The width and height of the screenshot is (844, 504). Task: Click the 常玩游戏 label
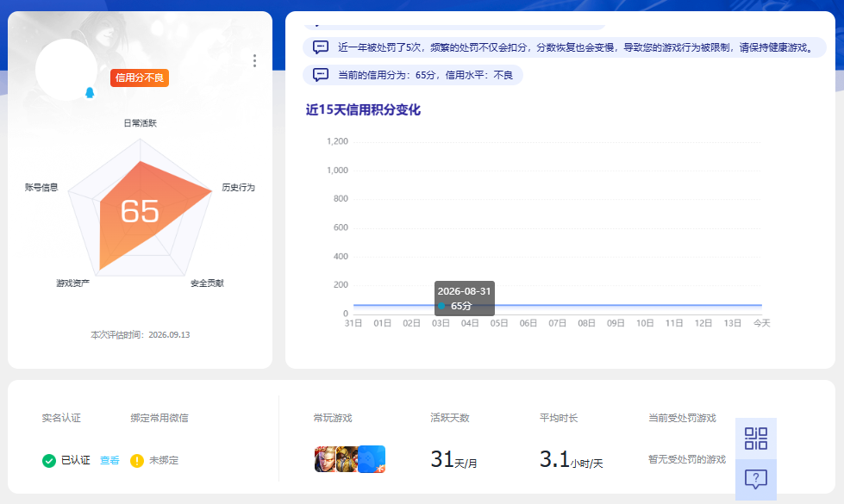[333, 418]
